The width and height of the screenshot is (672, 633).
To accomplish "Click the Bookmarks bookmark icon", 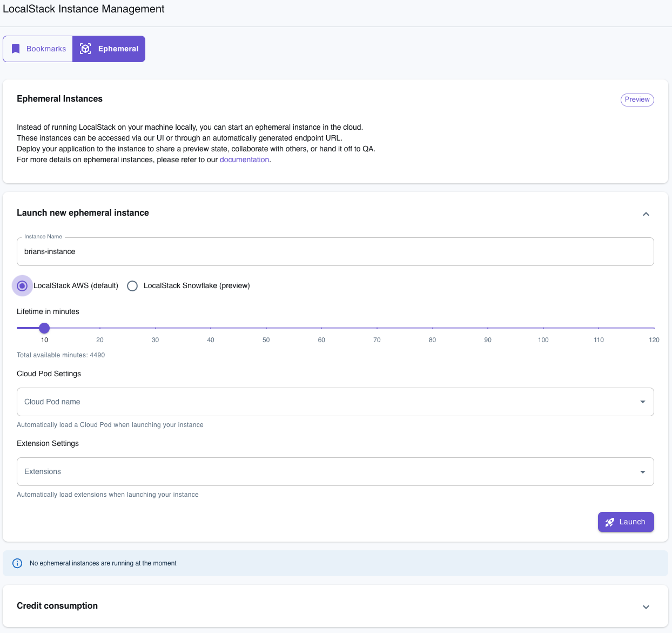I will [16, 49].
